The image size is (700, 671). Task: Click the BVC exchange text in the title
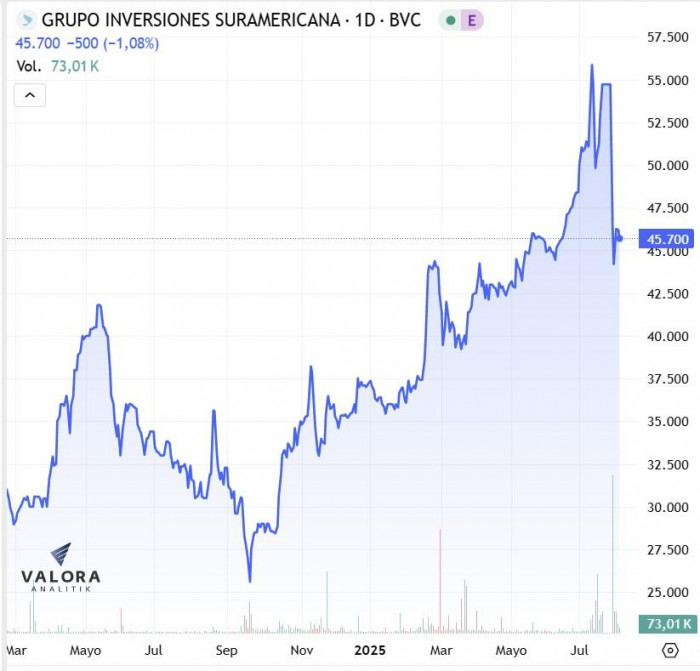pyautogui.click(x=405, y=20)
